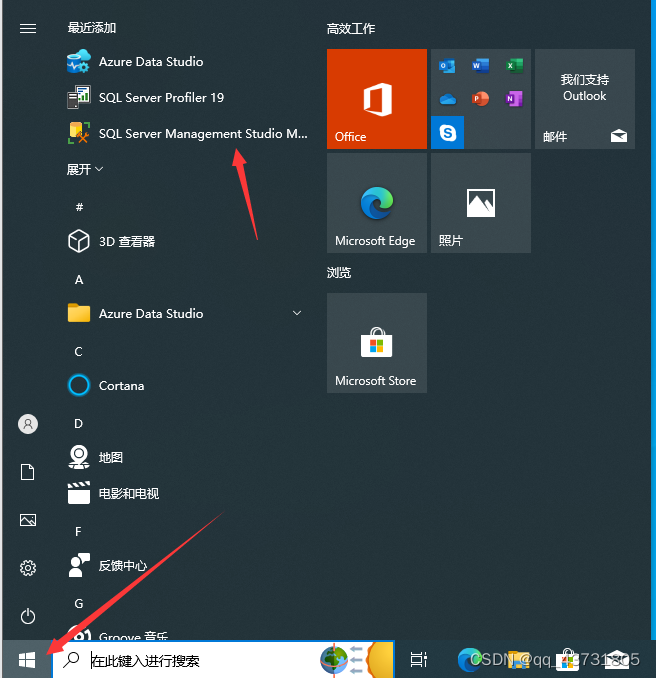The width and height of the screenshot is (656, 678).
Task: Launch Cortana from app list
Action: [186, 385]
